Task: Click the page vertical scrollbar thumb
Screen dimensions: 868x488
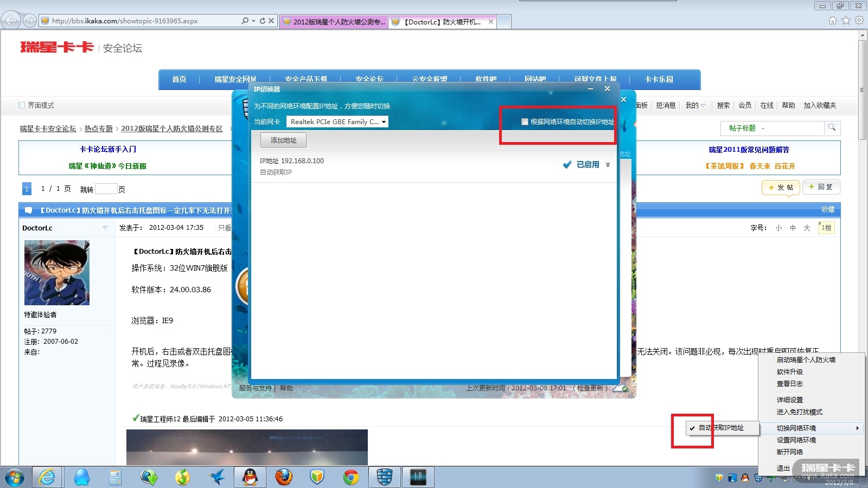Action: point(863,89)
